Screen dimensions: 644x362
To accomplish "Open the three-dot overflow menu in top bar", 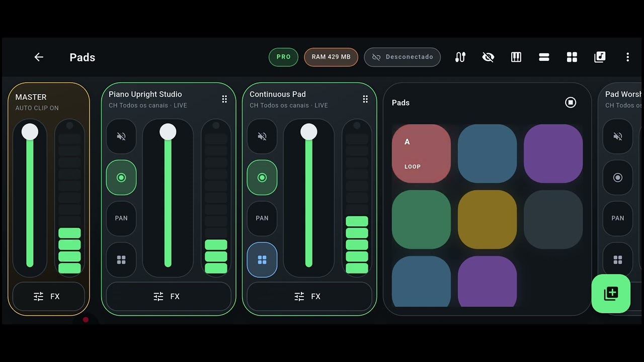I will click(x=627, y=57).
